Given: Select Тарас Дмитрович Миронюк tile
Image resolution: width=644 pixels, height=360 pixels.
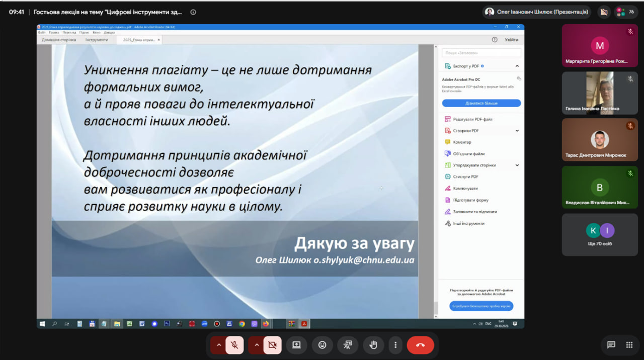Looking at the screenshot, I should tap(600, 140).
